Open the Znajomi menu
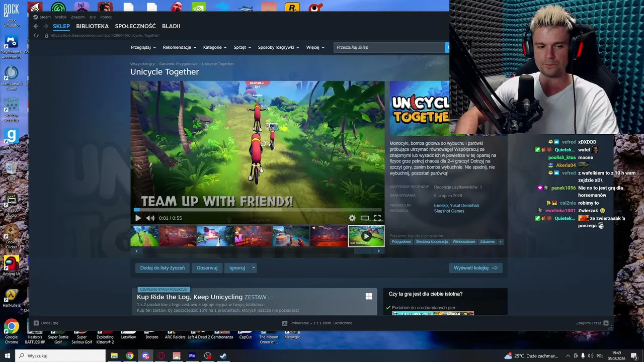This screenshot has width=644, height=362. pyautogui.click(x=78, y=17)
